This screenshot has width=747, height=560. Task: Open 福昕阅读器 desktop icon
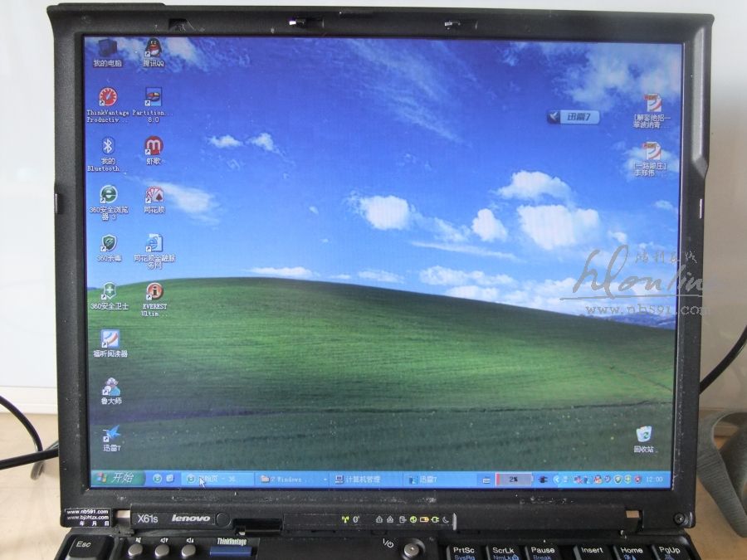coord(110,343)
